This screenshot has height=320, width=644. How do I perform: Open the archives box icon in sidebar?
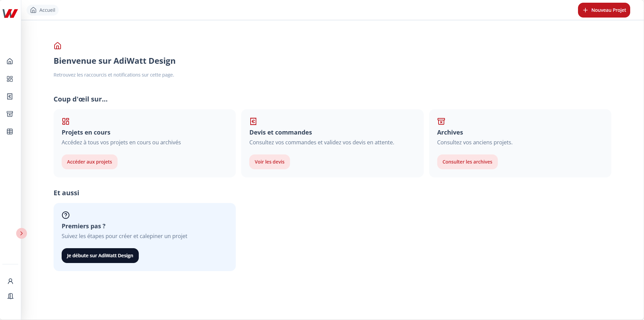10,114
